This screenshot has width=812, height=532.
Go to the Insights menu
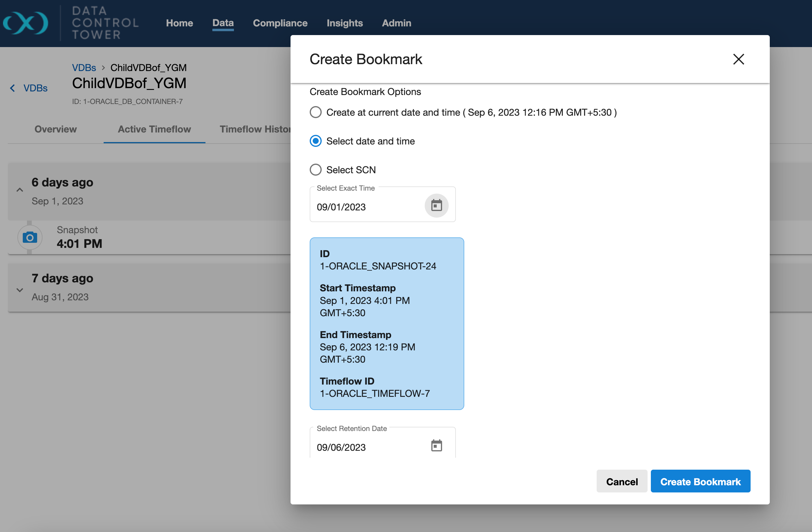344,23
